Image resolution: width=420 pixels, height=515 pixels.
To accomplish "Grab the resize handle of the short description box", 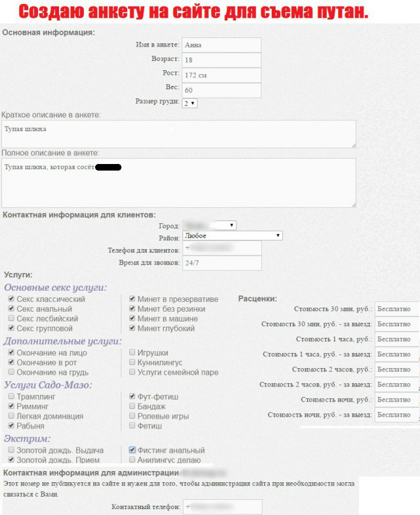I will [x=354, y=146].
